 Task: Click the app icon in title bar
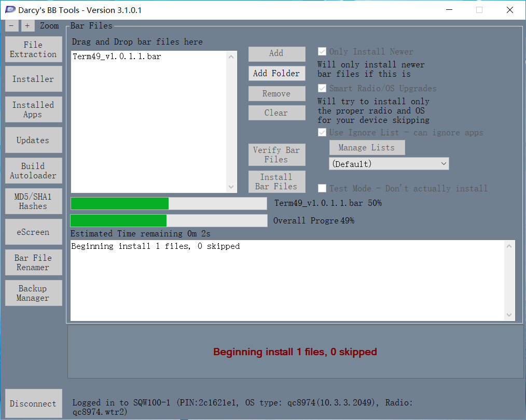click(x=10, y=10)
